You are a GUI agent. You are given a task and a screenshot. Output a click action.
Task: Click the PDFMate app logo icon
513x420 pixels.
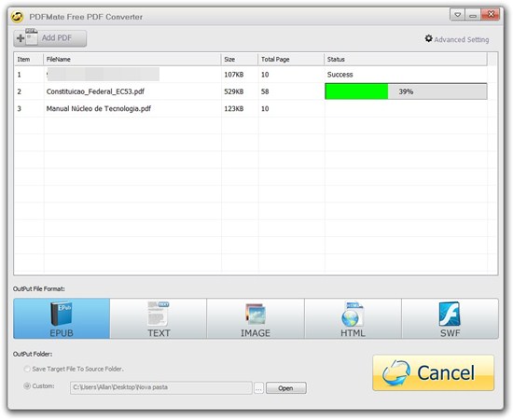(x=17, y=17)
